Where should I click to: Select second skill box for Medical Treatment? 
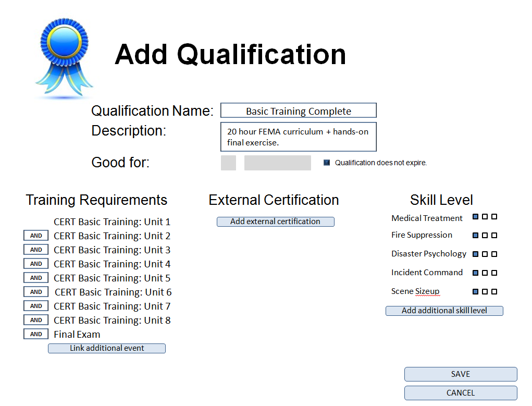[x=485, y=217]
